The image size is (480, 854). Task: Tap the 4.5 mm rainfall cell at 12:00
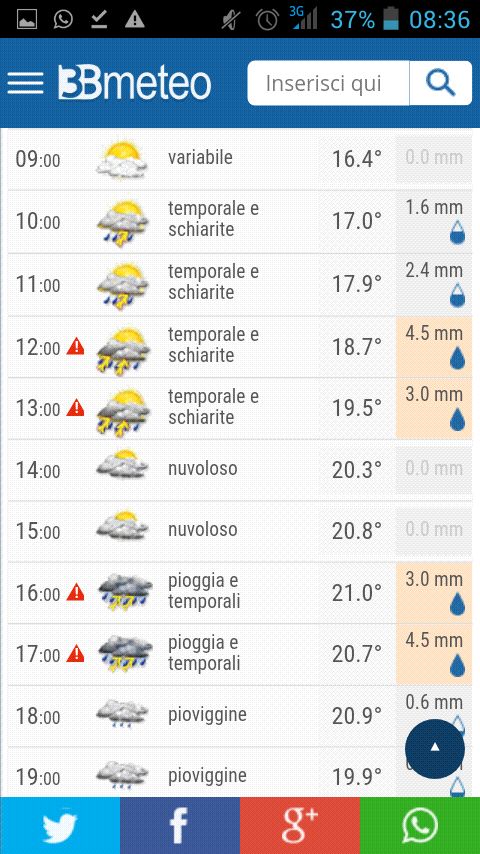click(x=434, y=346)
